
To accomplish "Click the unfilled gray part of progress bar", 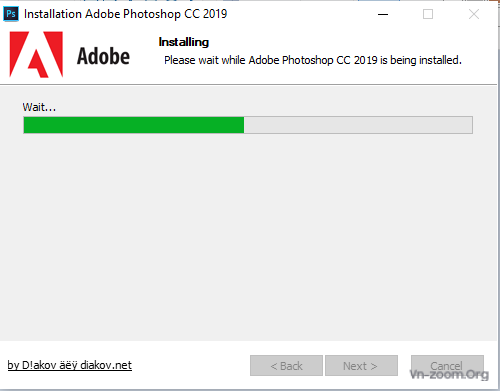I will (x=358, y=125).
